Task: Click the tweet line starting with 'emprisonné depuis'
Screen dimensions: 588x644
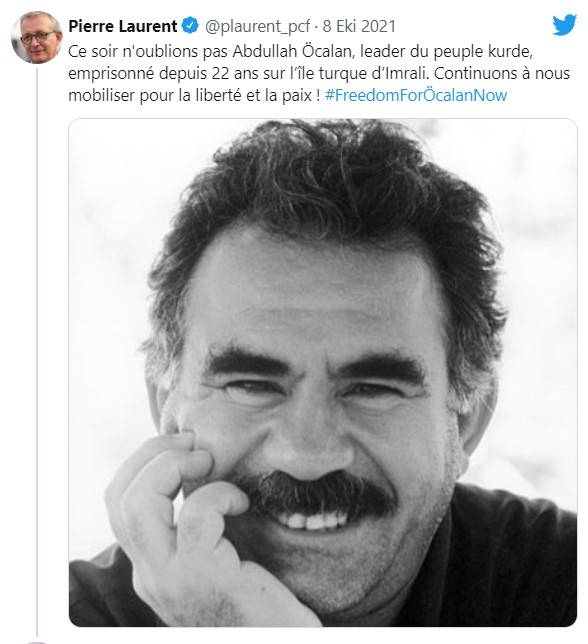Action: [319, 74]
